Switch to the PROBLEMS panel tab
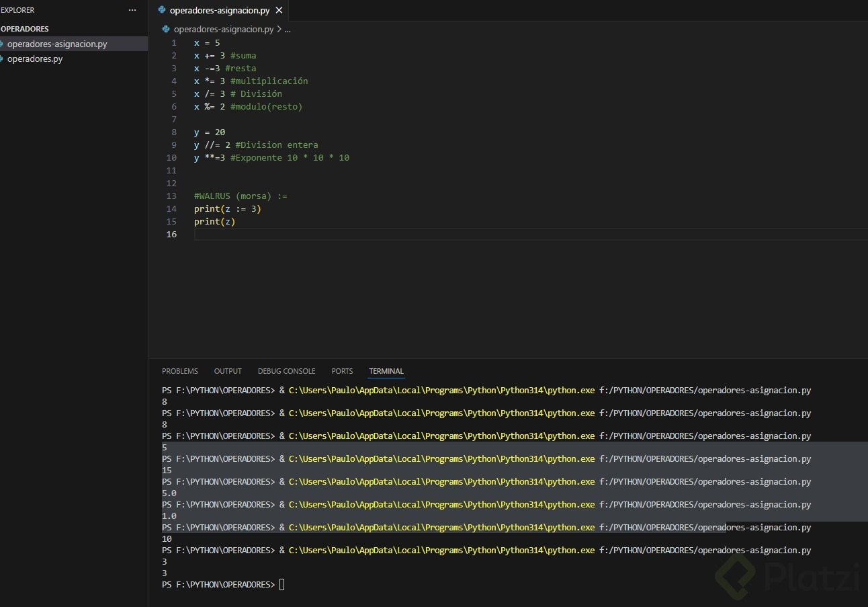Image resolution: width=868 pixels, height=607 pixels. coord(179,371)
